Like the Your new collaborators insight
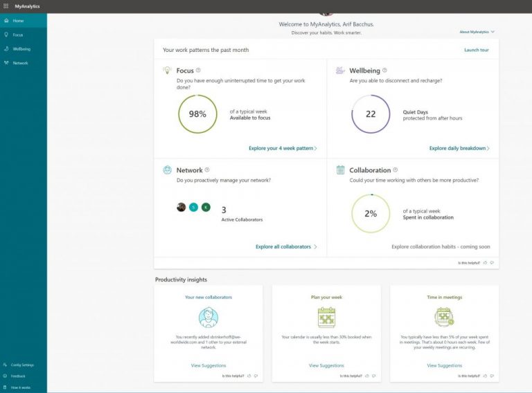The width and height of the screenshot is (532, 393). (x=249, y=376)
